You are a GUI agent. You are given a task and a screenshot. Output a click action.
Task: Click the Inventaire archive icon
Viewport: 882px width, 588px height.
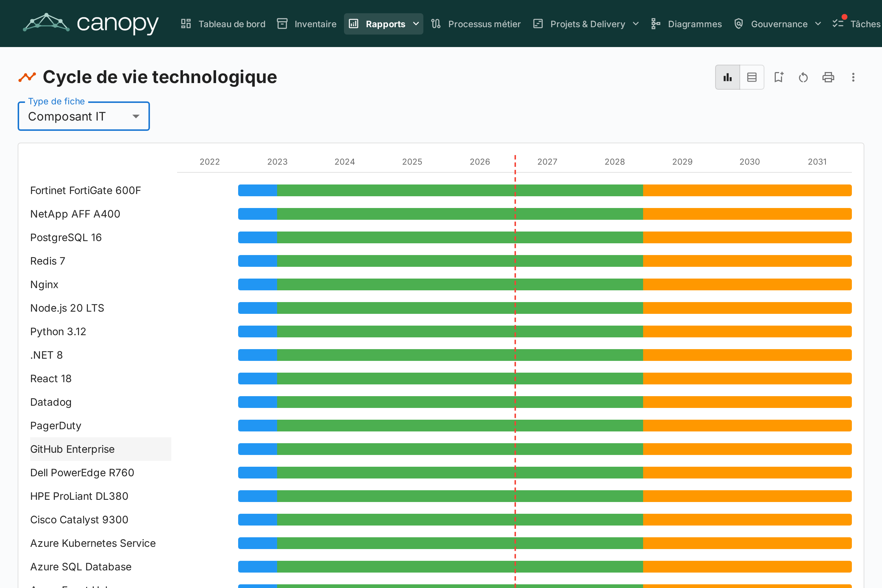click(282, 24)
